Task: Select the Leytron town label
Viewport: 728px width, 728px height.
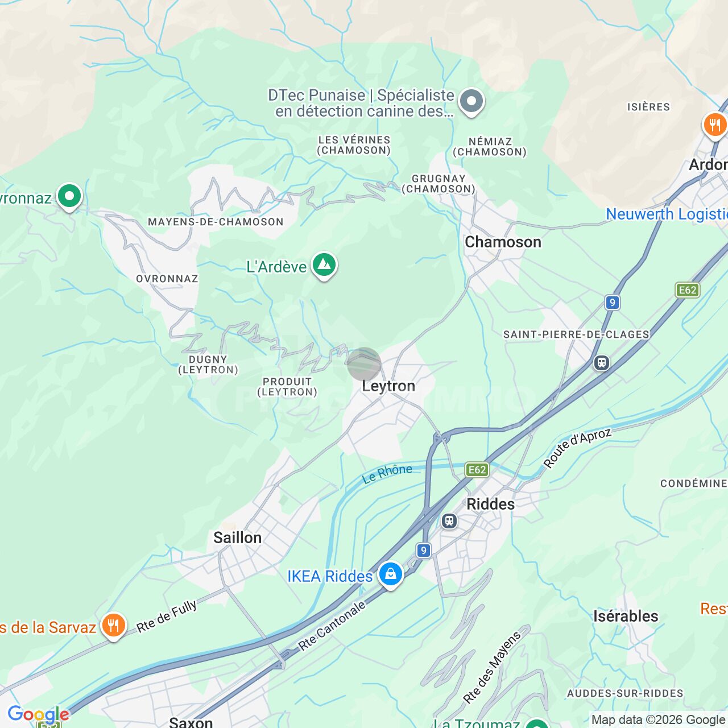Action: pos(388,386)
